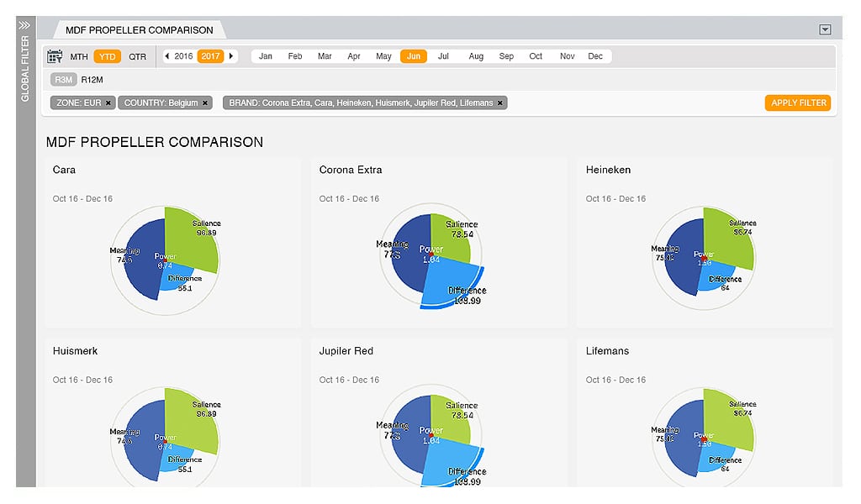This screenshot has height=504, width=861.
Task: Click Corona Extra's light blue Difference segment
Action: pyautogui.click(x=451, y=282)
